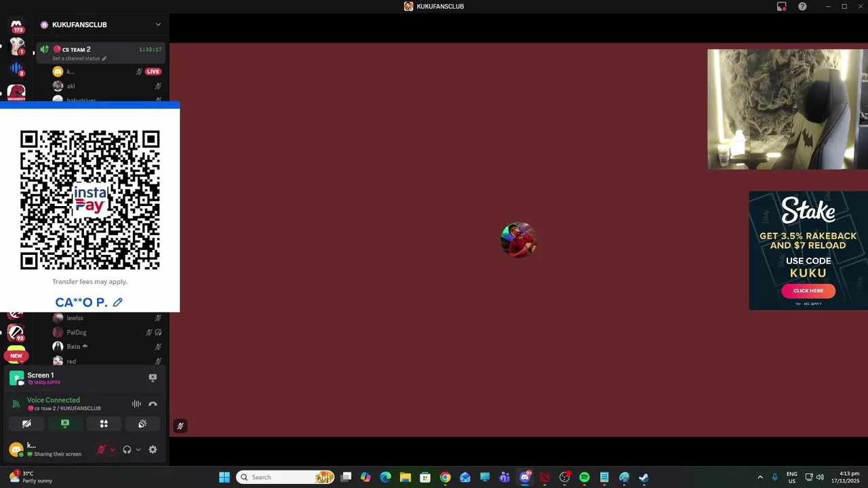The width and height of the screenshot is (868, 488).
Task: Open volume control in system tray
Action: (820, 477)
